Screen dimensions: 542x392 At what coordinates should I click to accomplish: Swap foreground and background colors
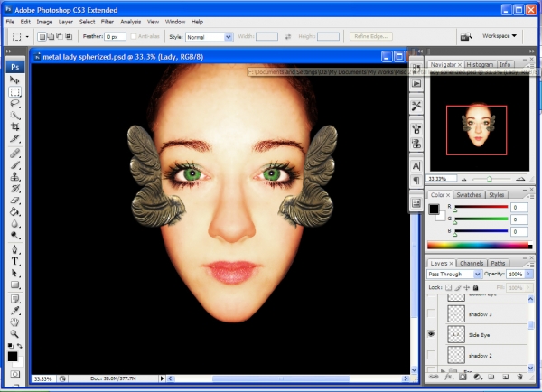(x=20, y=346)
